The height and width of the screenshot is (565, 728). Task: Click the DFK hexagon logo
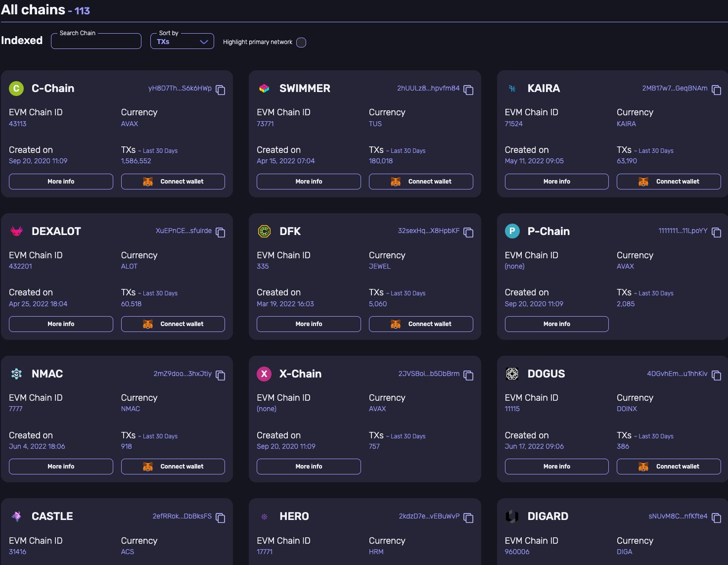(x=264, y=231)
